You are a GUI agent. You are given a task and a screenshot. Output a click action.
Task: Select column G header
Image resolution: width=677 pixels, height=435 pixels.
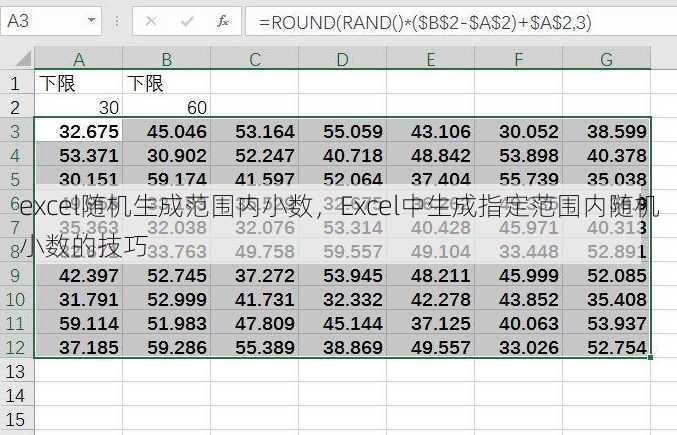click(x=607, y=59)
